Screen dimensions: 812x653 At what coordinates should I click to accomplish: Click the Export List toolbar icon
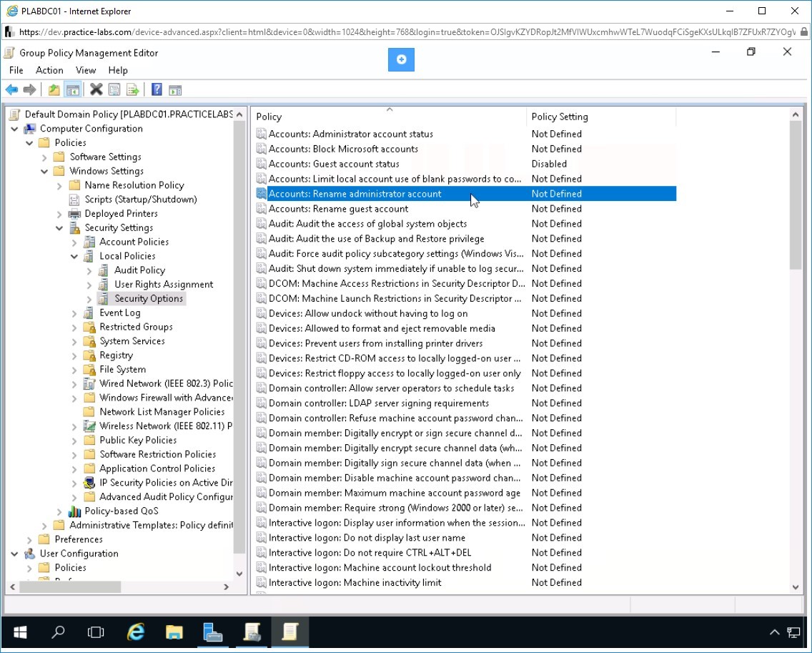click(132, 89)
